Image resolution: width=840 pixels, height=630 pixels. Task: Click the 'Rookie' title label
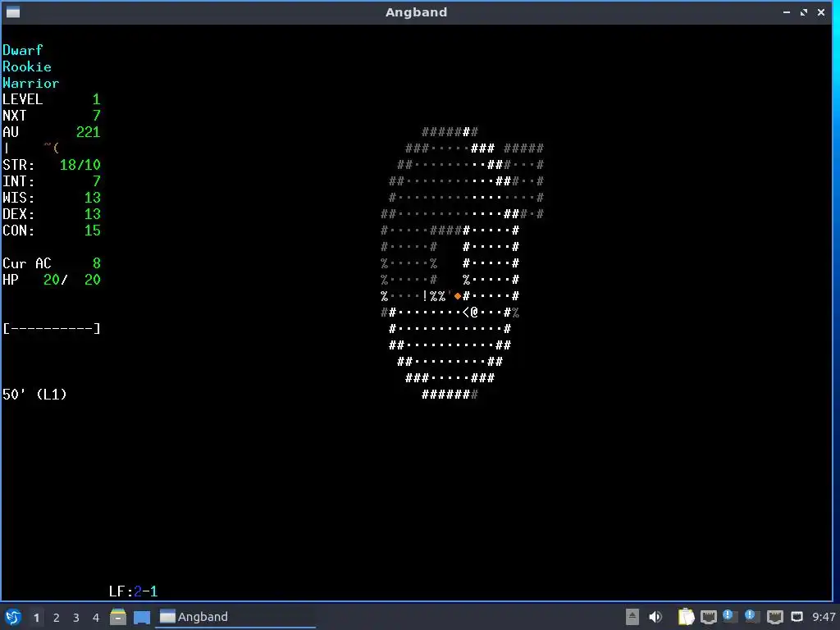[x=27, y=66]
